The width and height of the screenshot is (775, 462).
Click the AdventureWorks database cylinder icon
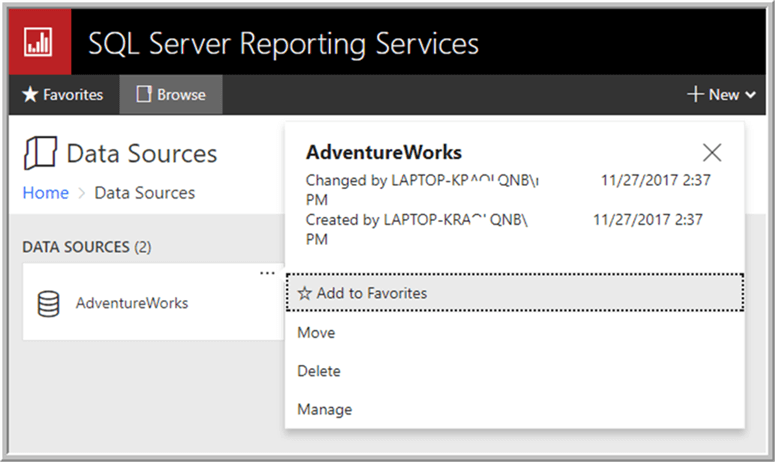48,303
